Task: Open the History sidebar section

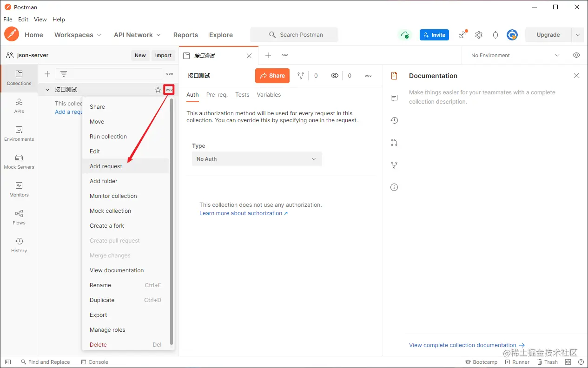Action: [x=19, y=245]
